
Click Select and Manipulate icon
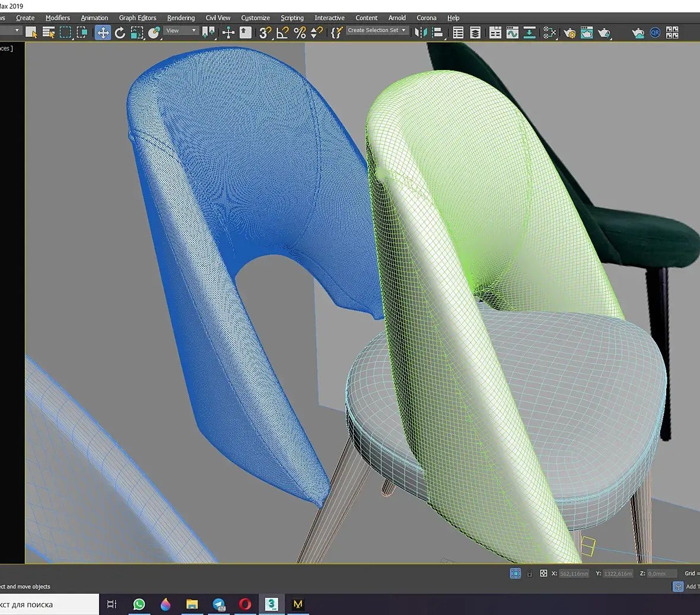(x=228, y=33)
